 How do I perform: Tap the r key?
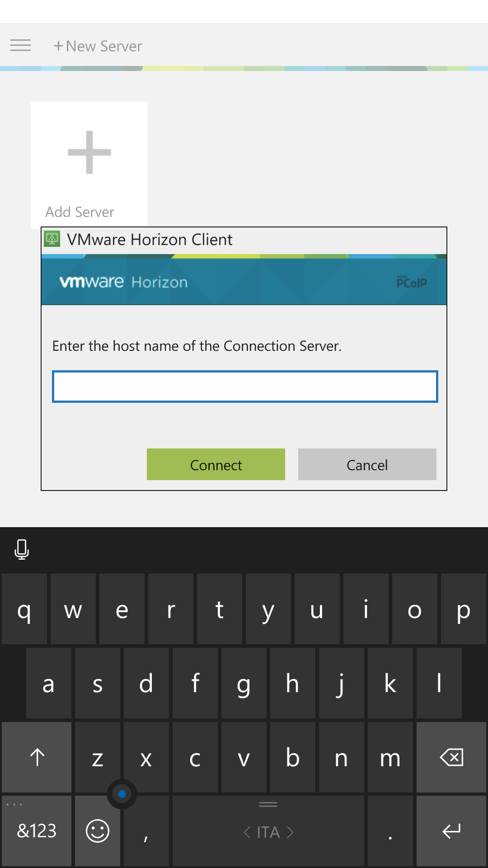[171, 609]
